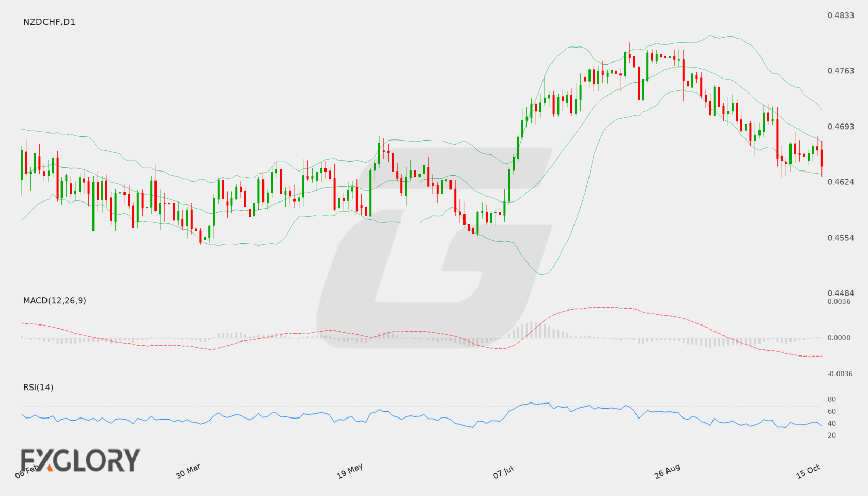Screen dimensions: 868x496
Task: Click the 07 Jul date label
Action: click(503, 472)
